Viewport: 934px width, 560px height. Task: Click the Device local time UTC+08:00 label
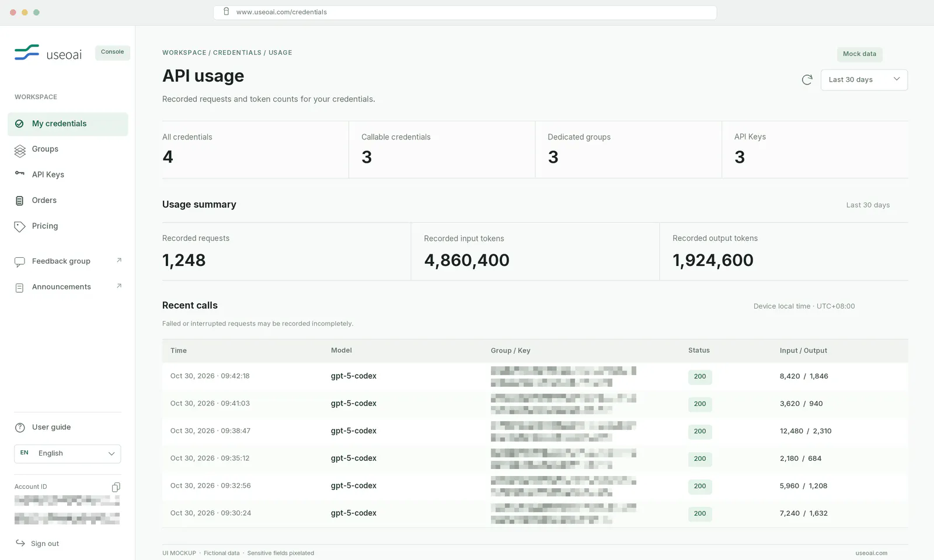coord(804,306)
